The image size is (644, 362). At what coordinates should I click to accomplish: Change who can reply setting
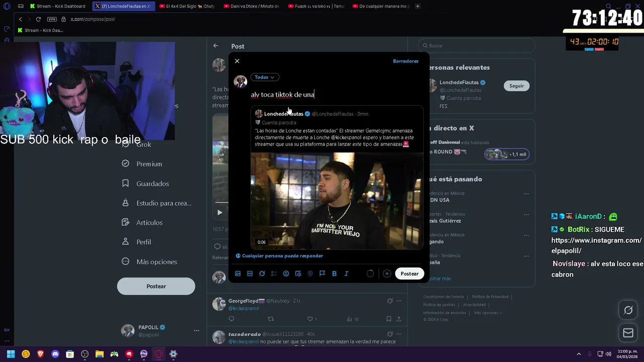(x=279, y=256)
